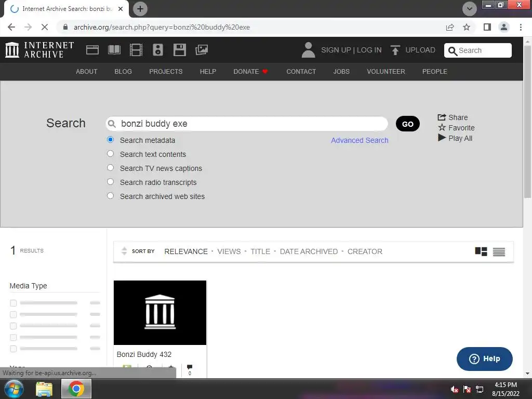Open Chrome profile avatar

point(504,27)
